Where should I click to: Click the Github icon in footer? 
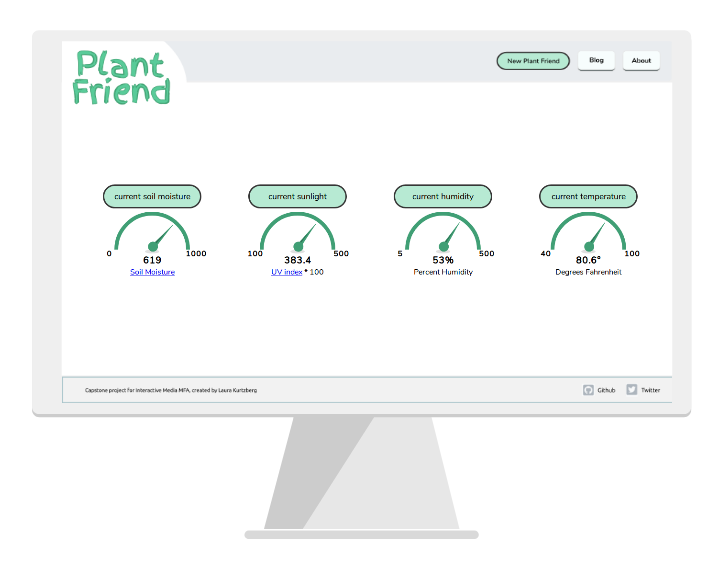[589, 390]
